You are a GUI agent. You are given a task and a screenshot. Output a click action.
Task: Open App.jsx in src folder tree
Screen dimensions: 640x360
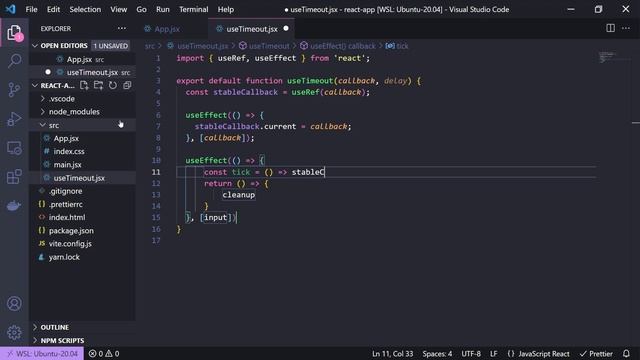[x=66, y=138]
